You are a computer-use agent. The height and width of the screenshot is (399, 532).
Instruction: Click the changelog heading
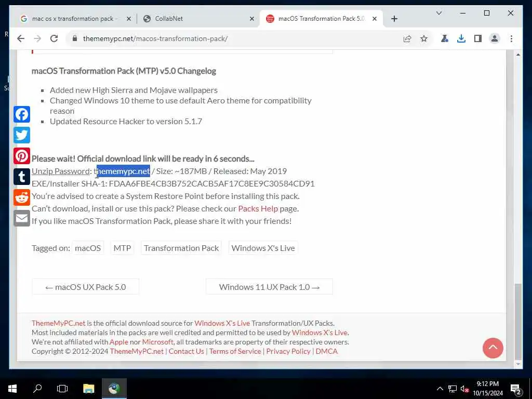pos(124,71)
